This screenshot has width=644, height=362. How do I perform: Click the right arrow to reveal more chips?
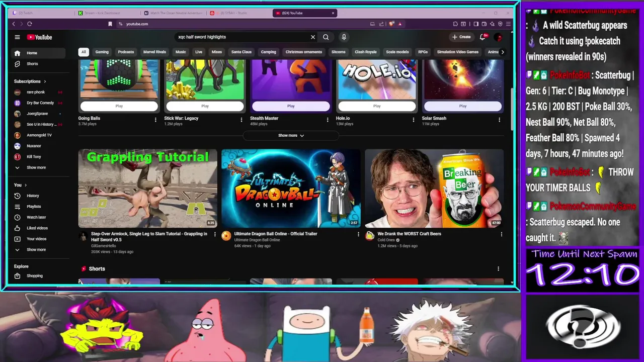[502, 52]
